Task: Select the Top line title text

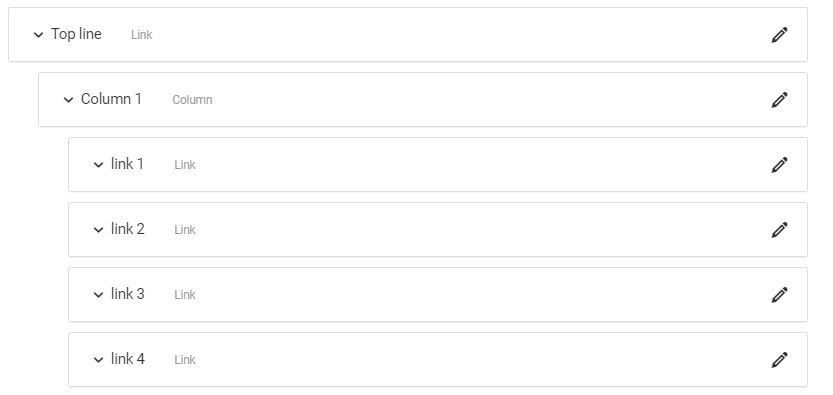Action: click(76, 34)
